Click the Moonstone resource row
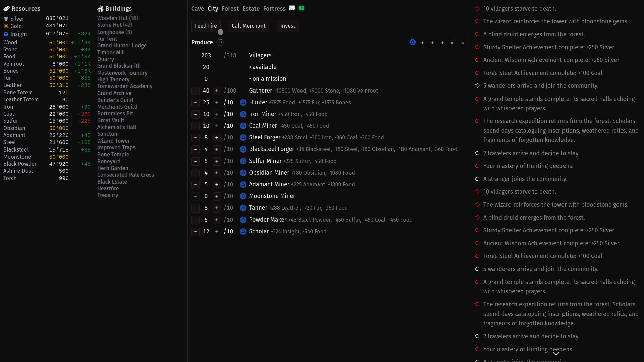Screen dimensions: 644x362 [x=47, y=157]
